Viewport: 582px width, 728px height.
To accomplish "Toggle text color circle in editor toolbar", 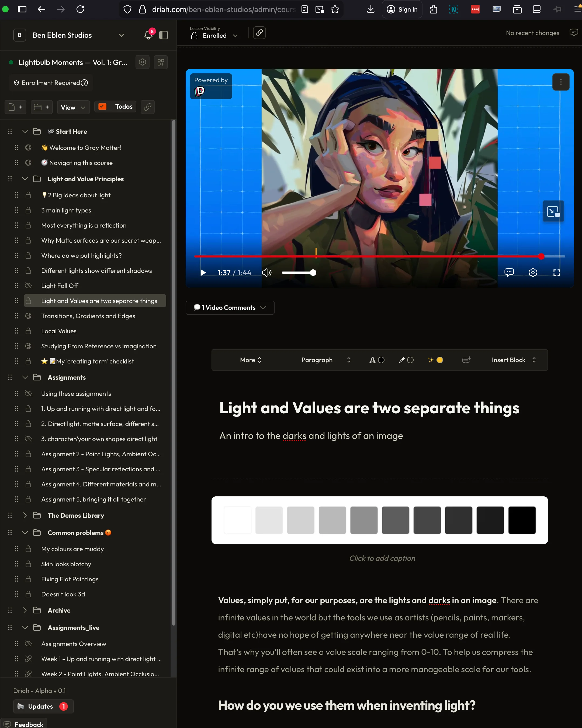I will pos(381,360).
